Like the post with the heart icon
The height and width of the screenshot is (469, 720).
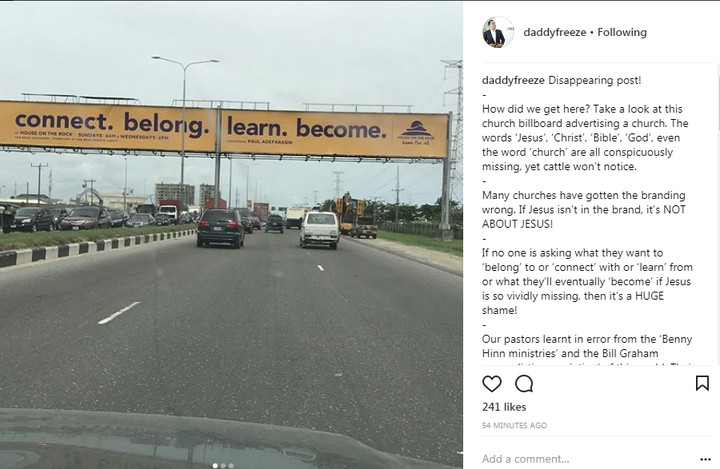click(x=491, y=384)
